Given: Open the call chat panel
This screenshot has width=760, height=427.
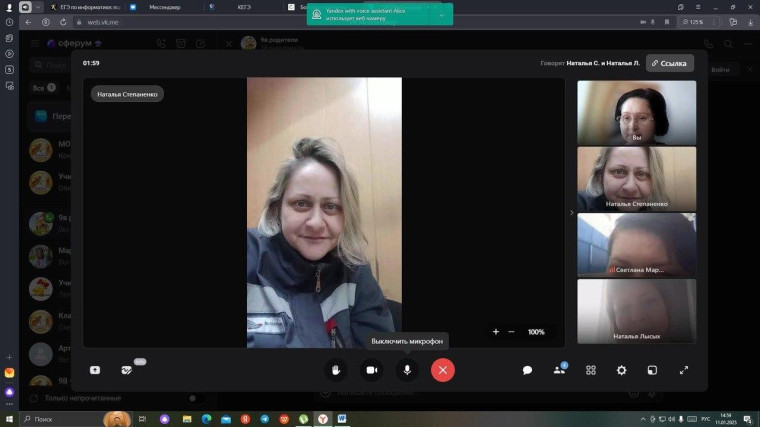Looking at the screenshot, I should pyautogui.click(x=527, y=370).
